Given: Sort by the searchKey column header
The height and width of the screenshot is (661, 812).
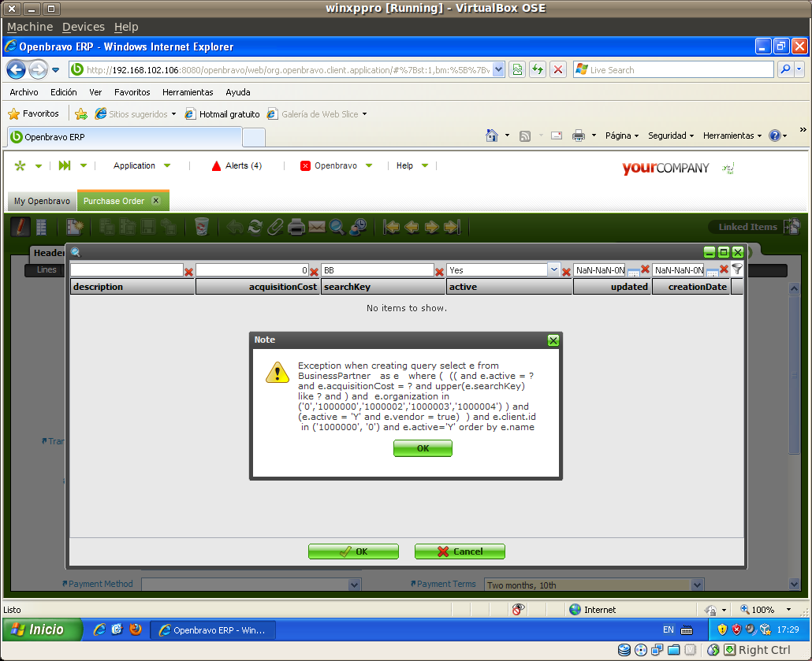Looking at the screenshot, I should (383, 287).
